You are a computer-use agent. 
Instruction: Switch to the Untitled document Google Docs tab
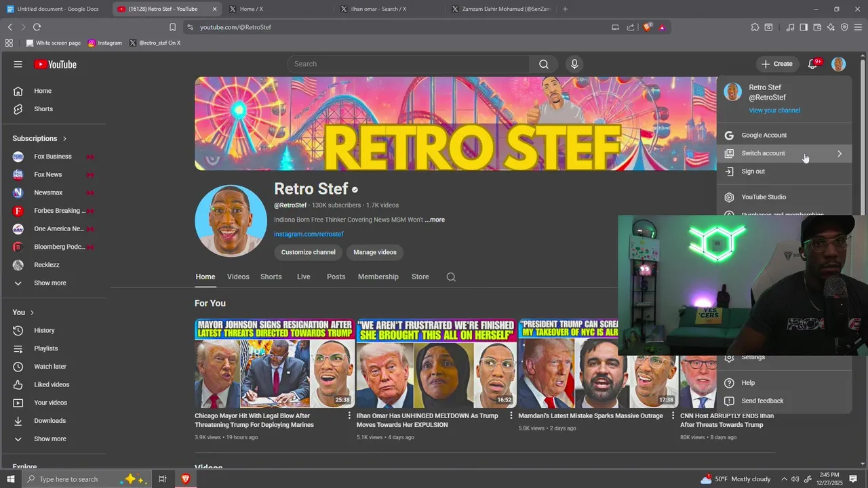[x=54, y=9]
